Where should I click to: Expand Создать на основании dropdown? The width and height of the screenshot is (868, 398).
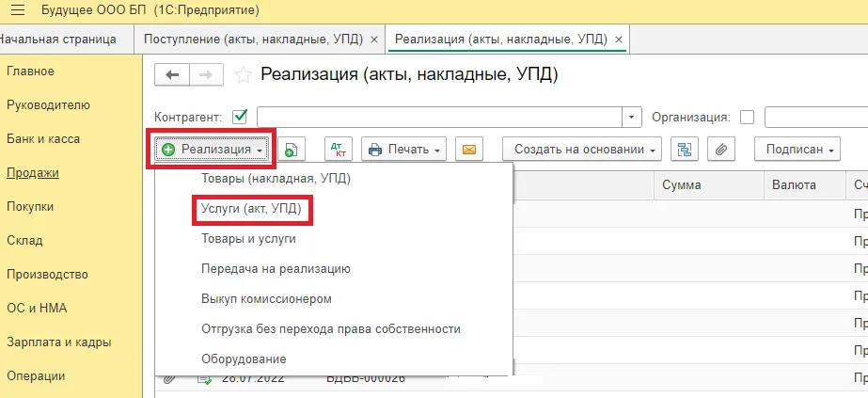point(582,150)
